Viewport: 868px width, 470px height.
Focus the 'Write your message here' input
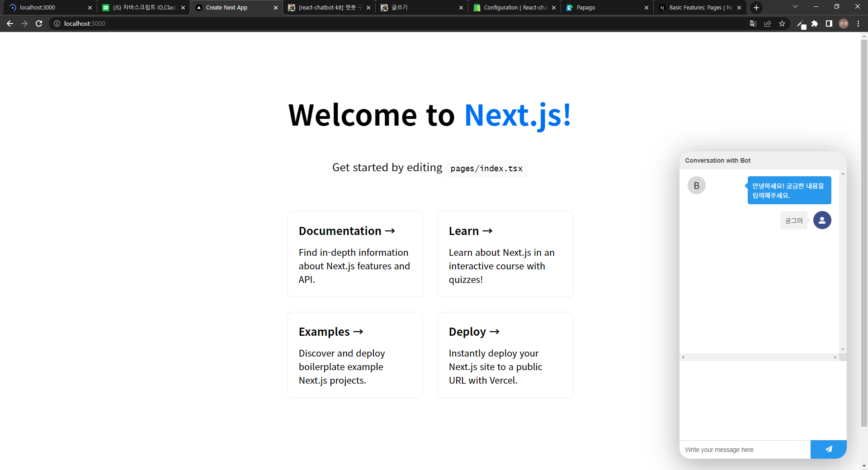tap(745, 450)
